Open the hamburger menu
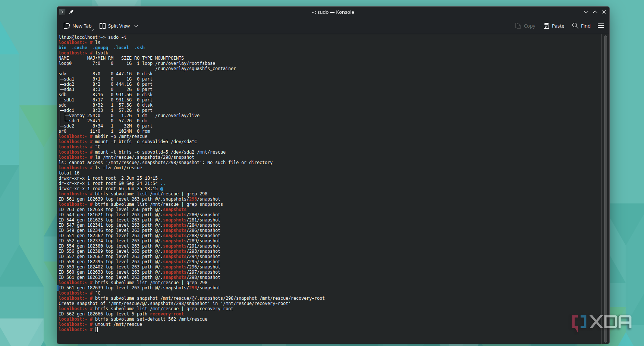The width and height of the screenshot is (644, 346). coord(601,26)
